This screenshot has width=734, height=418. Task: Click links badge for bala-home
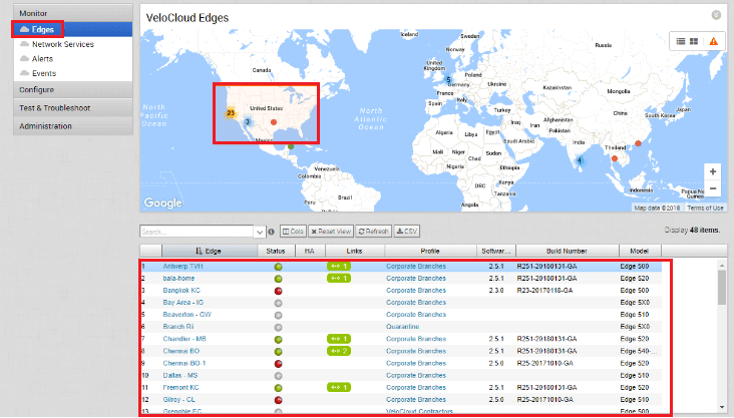point(339,279)
